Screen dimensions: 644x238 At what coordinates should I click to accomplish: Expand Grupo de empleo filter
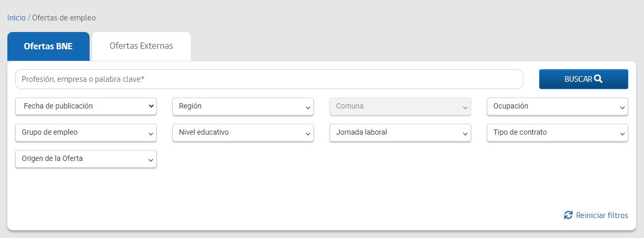tap(86, 133)
